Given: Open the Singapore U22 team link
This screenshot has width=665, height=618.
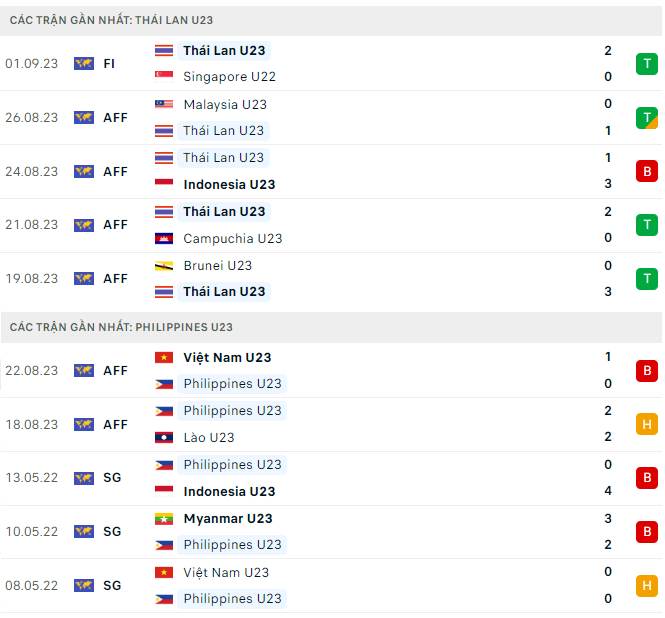Looking at the screenshot, I should (229, 77).
